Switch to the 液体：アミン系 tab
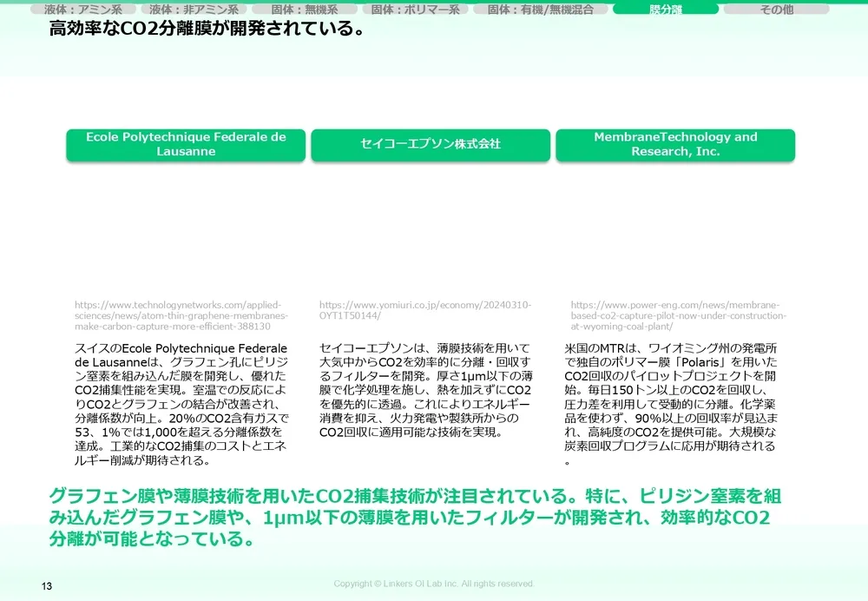Image resolution: width=868 pixels, height=601 pixels. pyautogui.click(x=82, y=9)
